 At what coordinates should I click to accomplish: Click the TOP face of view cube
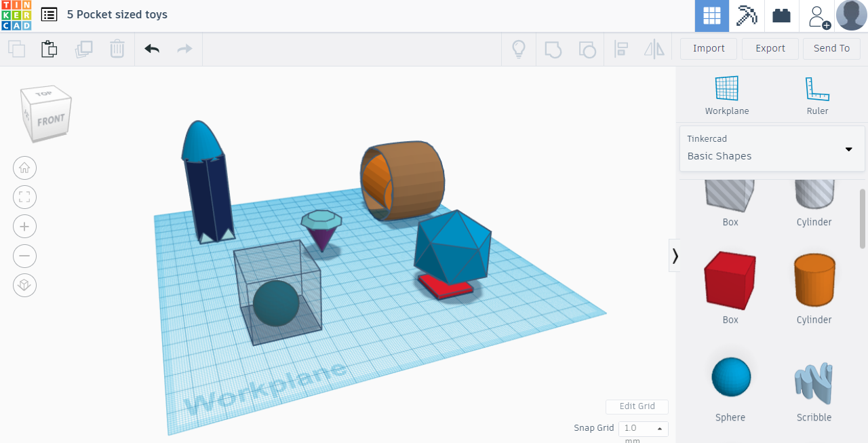coord(45,94)
